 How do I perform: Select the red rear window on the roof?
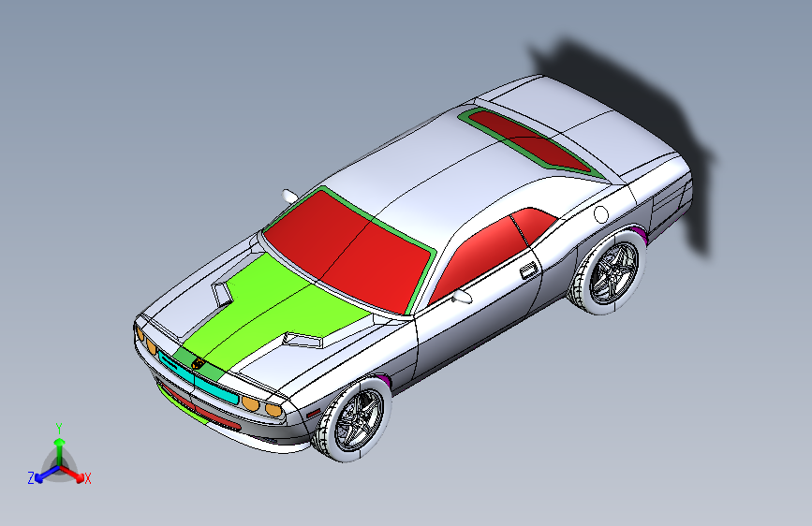[x=529, y=140]
